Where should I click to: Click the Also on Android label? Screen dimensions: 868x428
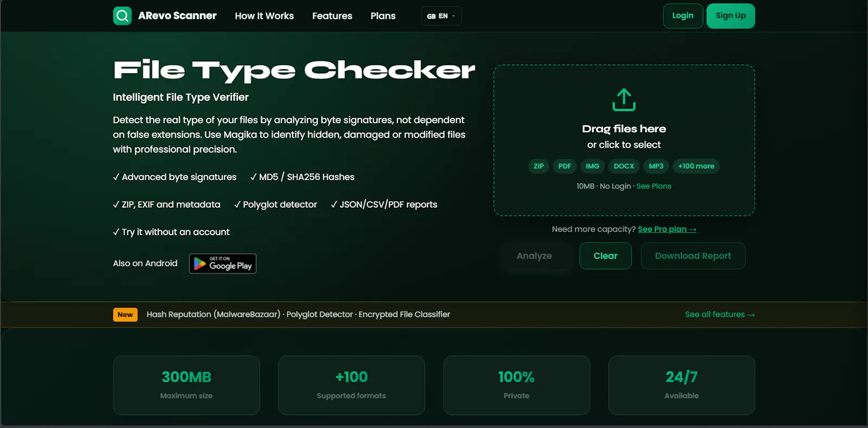pyautogui.click(x=145, y=263)
